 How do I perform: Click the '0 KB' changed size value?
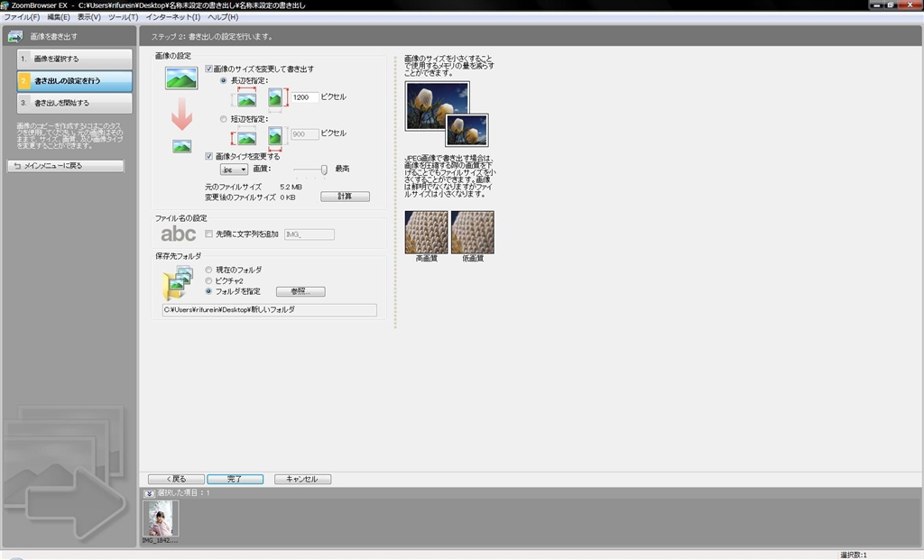coord(288,197)
